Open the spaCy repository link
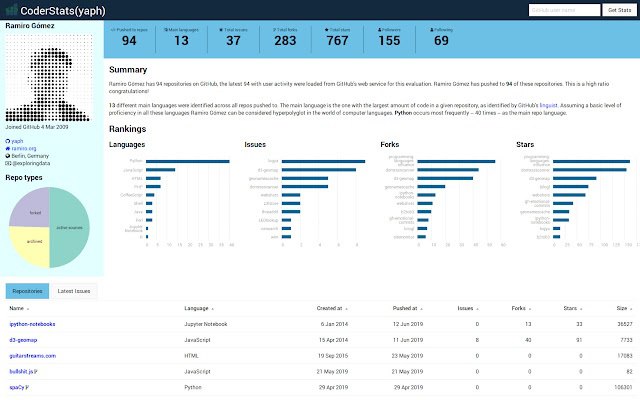 click(17, 388)
